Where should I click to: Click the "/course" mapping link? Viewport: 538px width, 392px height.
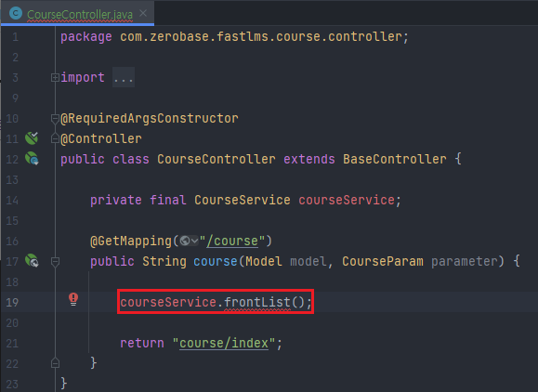click(x=232, y=242)
